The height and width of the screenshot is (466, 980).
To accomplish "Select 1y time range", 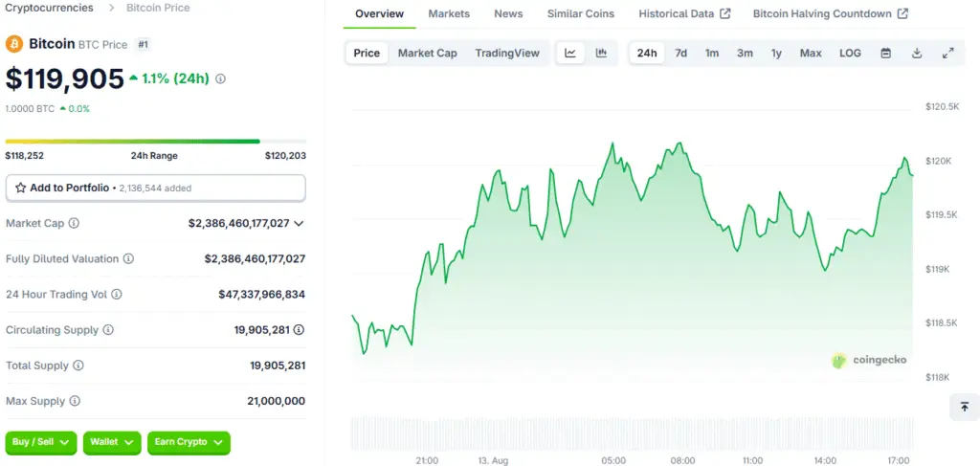I will point(776,53).
